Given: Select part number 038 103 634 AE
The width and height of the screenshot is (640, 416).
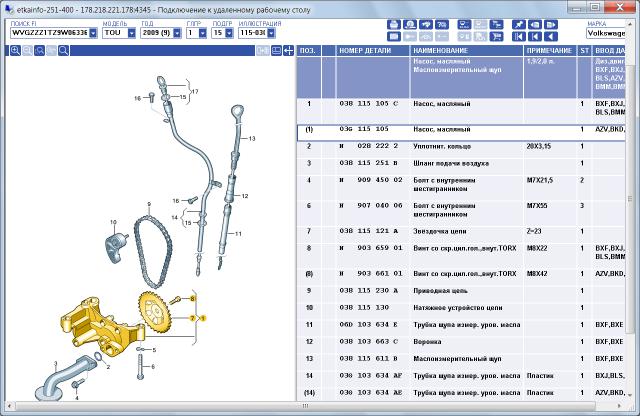Looking at the screenshot, I should pos(371,392).
